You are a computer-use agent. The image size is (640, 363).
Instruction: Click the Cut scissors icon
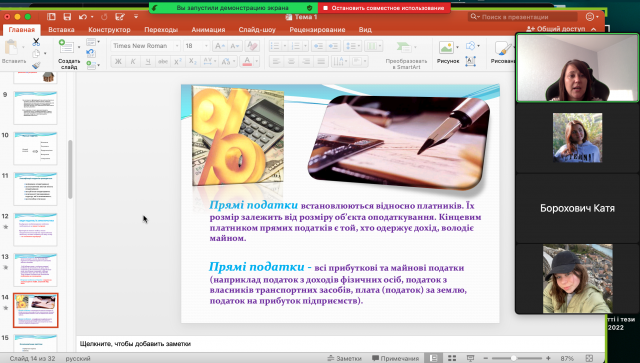tap(36, 42)
